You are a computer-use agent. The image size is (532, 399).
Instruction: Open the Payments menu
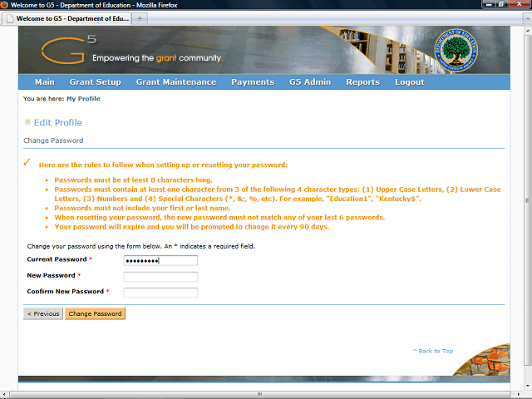click(x=253, y=82)
